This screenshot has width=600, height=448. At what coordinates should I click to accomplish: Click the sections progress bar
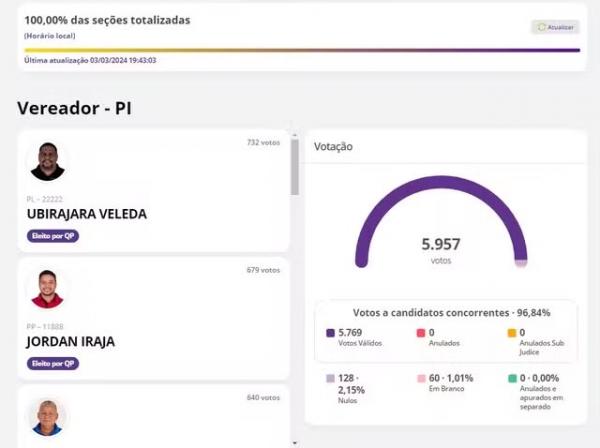(302, 50)
